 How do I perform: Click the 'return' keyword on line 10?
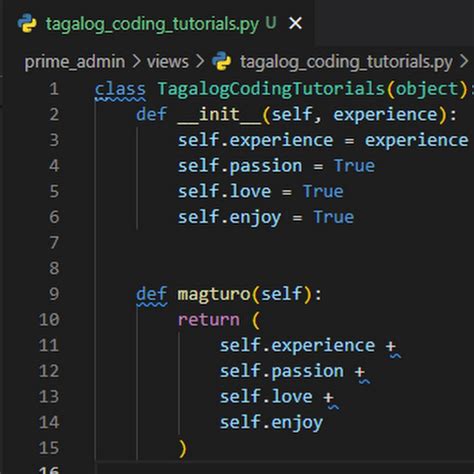click(x=209, y=320)
